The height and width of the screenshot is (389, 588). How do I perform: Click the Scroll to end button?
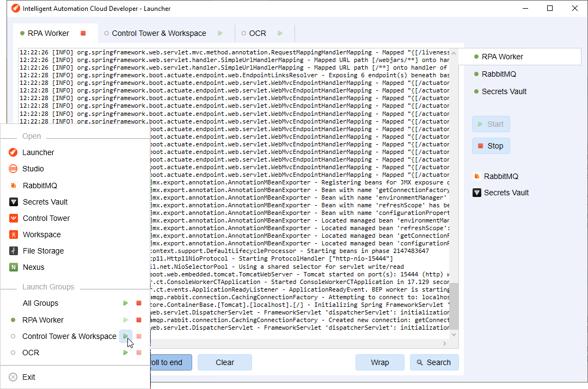(171, 362)
